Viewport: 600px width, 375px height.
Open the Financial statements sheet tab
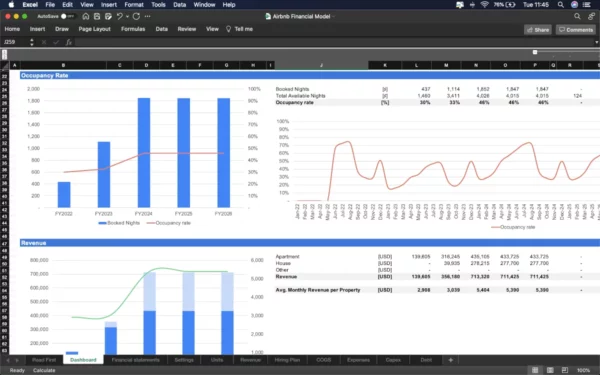tap(135, 360)
